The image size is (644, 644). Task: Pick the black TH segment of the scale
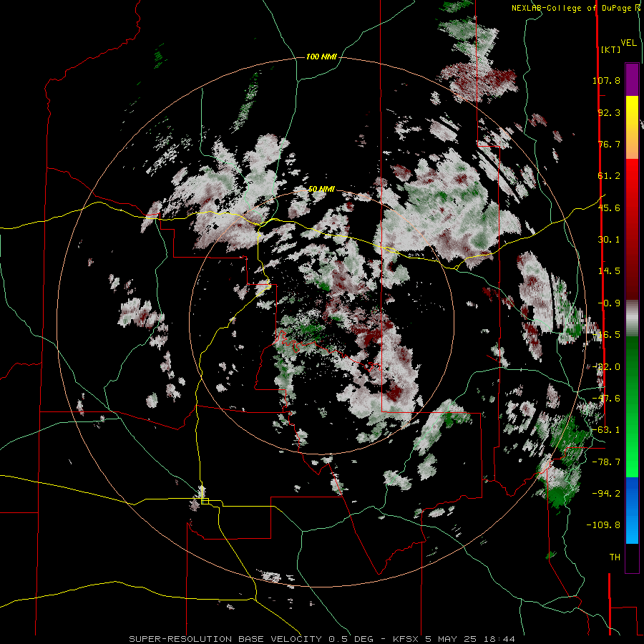[632, 557]
